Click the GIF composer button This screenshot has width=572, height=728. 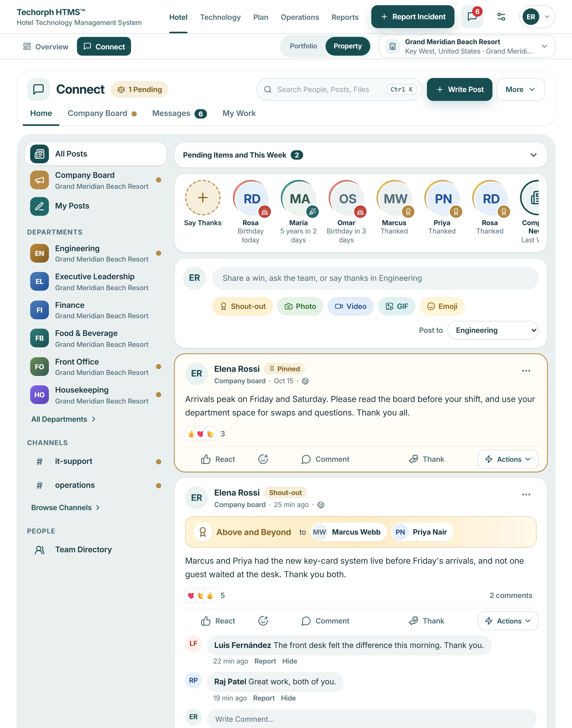tap(396, 306)
